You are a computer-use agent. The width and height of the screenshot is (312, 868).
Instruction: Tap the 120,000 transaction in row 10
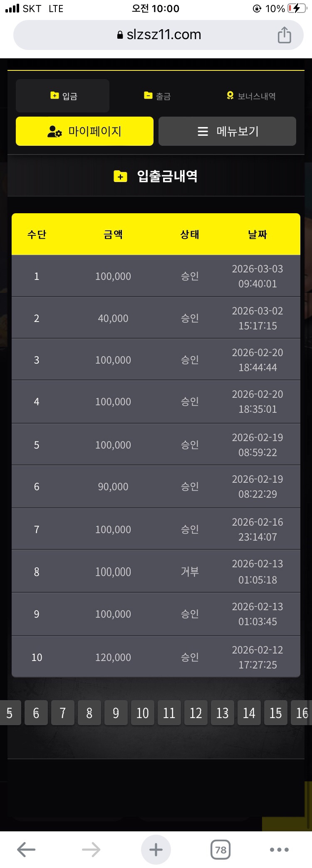113,657
